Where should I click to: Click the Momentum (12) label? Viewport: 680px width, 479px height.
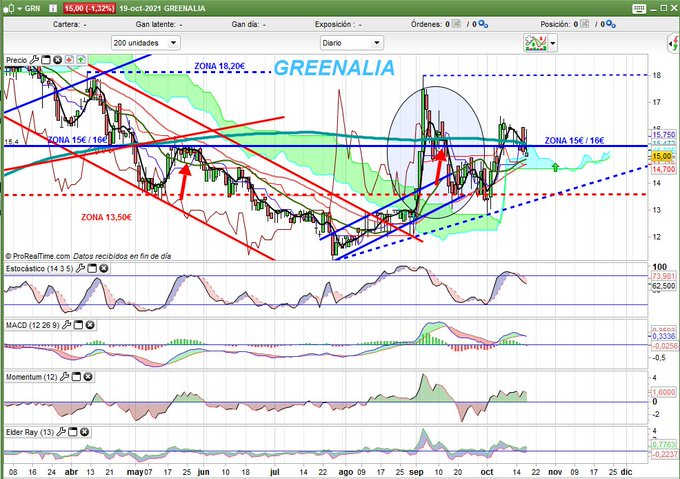(31, 377)
